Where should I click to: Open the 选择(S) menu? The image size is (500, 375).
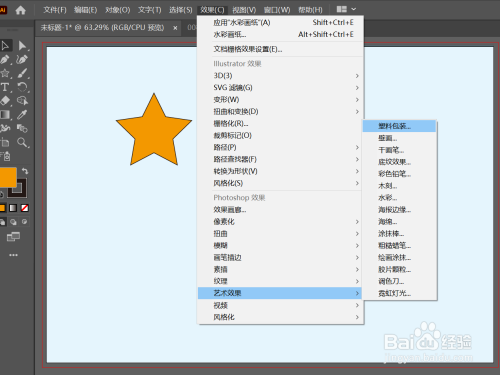pyautogui.click(x=181, y=10)
